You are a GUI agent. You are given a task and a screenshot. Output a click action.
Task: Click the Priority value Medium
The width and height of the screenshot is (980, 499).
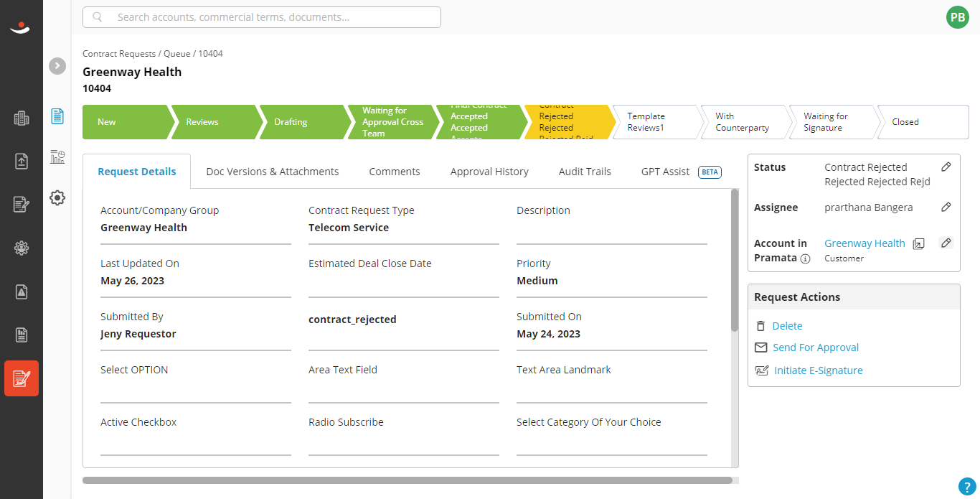pos(537,281)
